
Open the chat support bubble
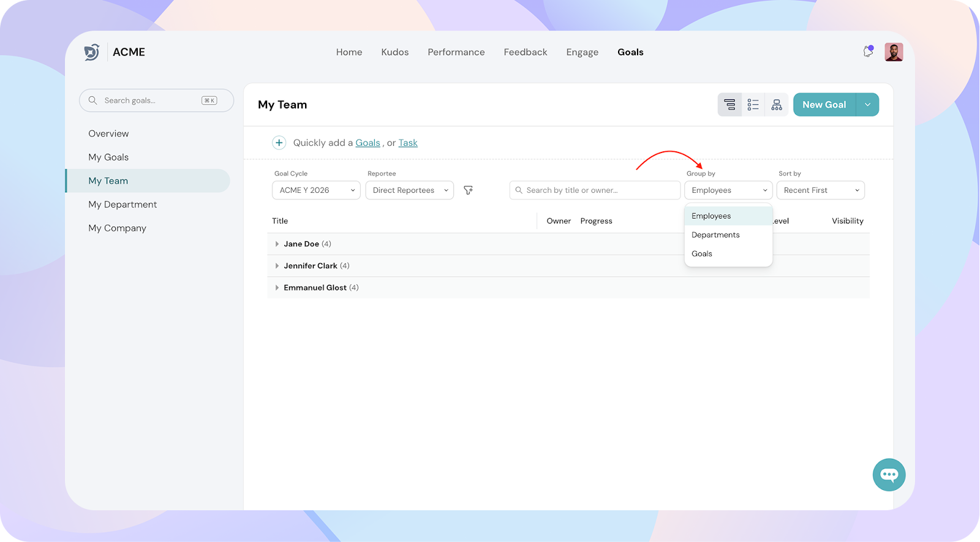tap(889, 475)
